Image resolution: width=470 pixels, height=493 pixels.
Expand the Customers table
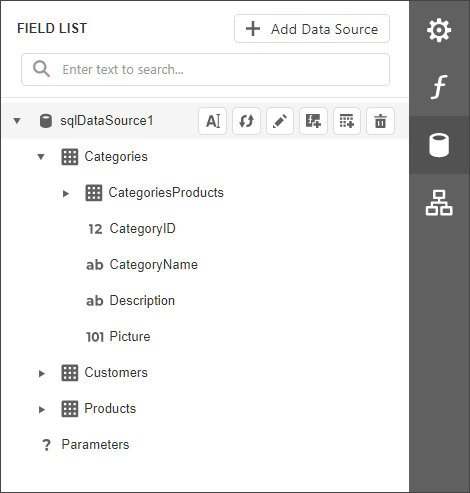[42, 373]
